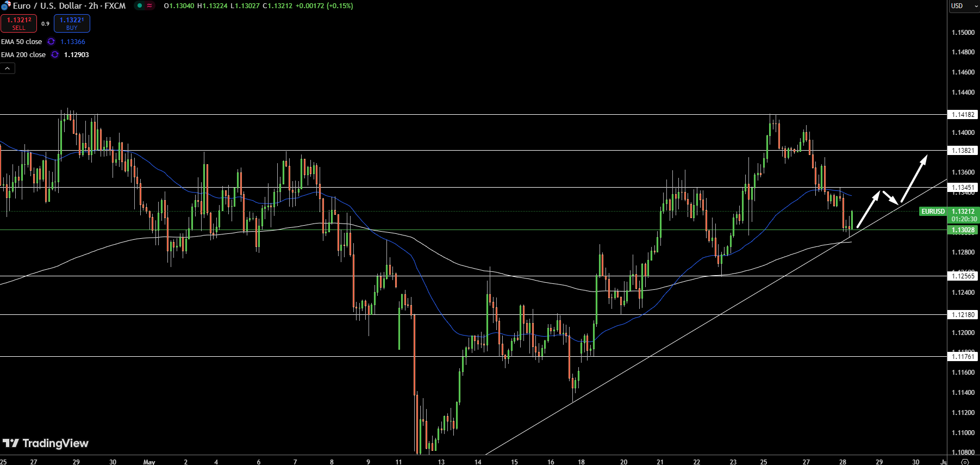Click the EMA 200 refresh icon
The width and height of the screenshot is (980, 465).
[55, 55]
